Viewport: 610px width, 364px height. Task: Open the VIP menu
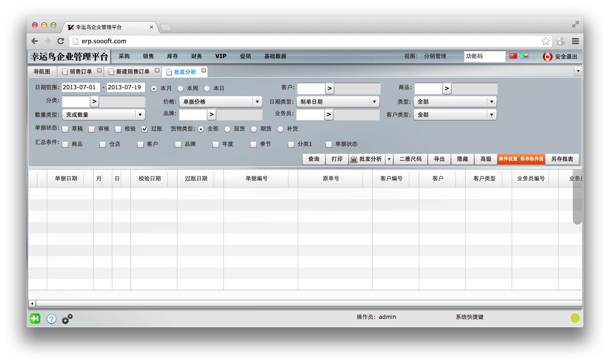[221, 56]
